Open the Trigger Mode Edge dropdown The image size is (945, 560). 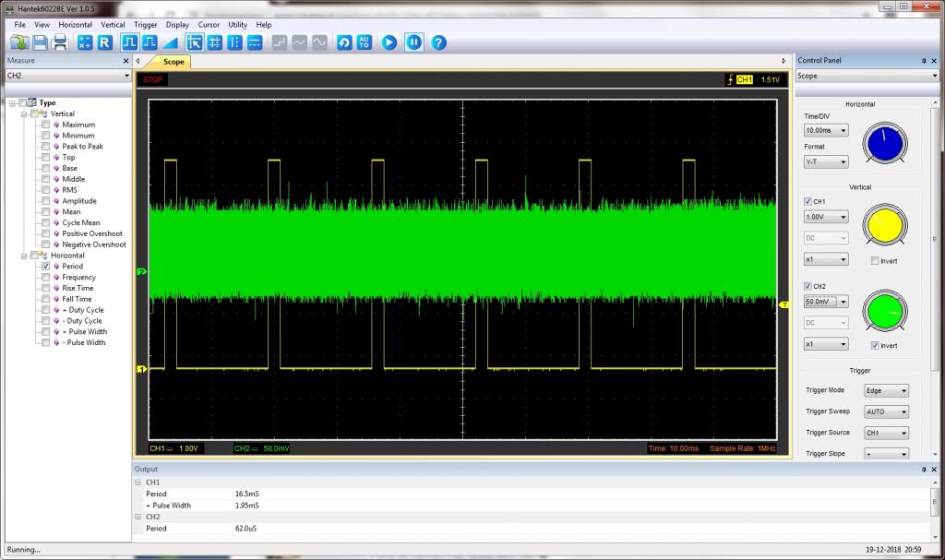886,390
